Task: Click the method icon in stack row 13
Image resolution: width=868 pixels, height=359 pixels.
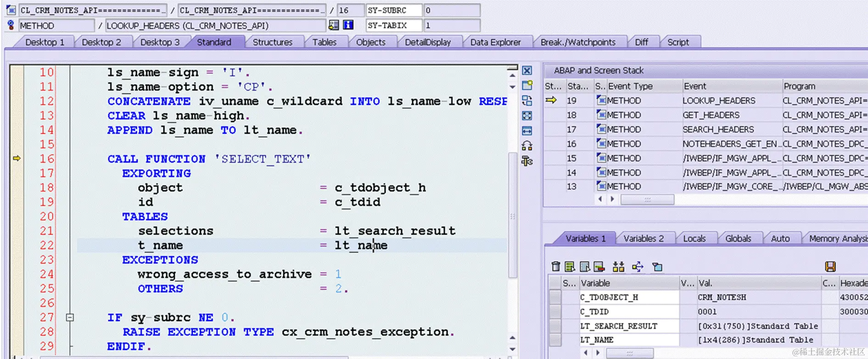Action: [x=601, y=186]
